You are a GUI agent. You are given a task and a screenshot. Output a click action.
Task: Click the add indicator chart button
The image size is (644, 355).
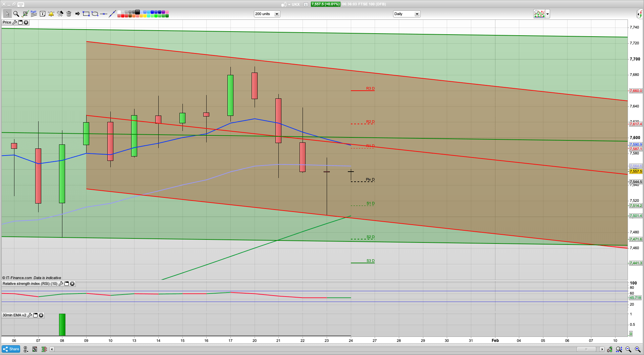coord(539,14)
